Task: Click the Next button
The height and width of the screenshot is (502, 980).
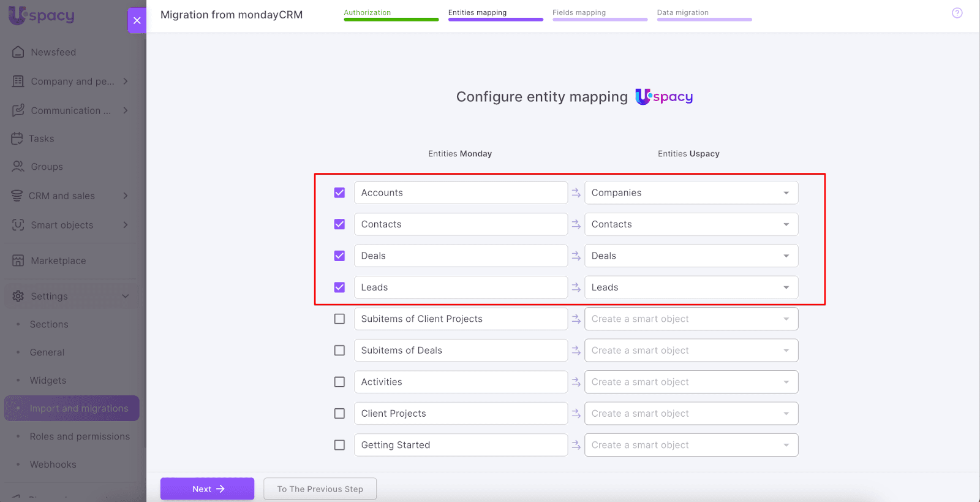Action: (x=207, y=489)
